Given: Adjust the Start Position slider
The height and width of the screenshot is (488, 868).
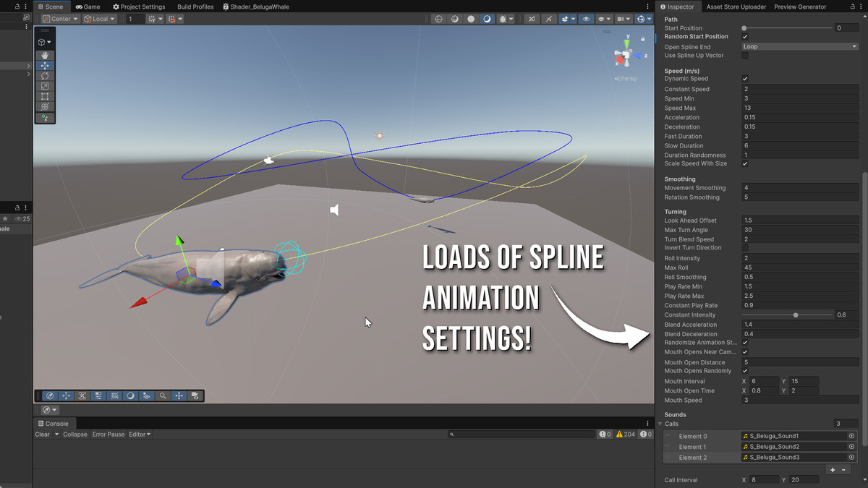Looking at the screenshot, I should coord(787,28).
